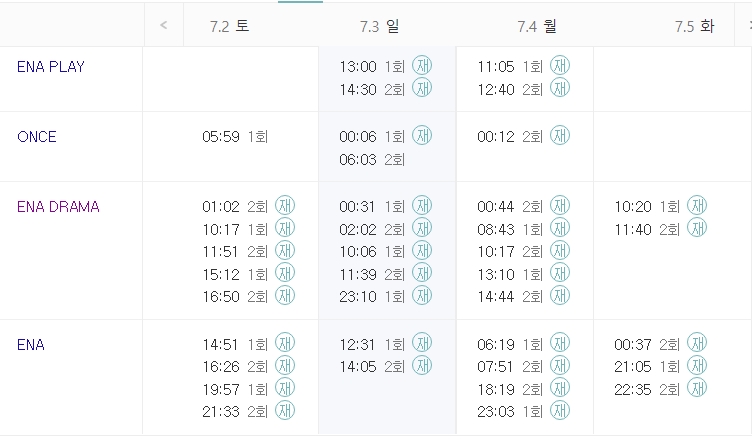Click rerun icon beside ENA 12:31

tap(422, 343)
